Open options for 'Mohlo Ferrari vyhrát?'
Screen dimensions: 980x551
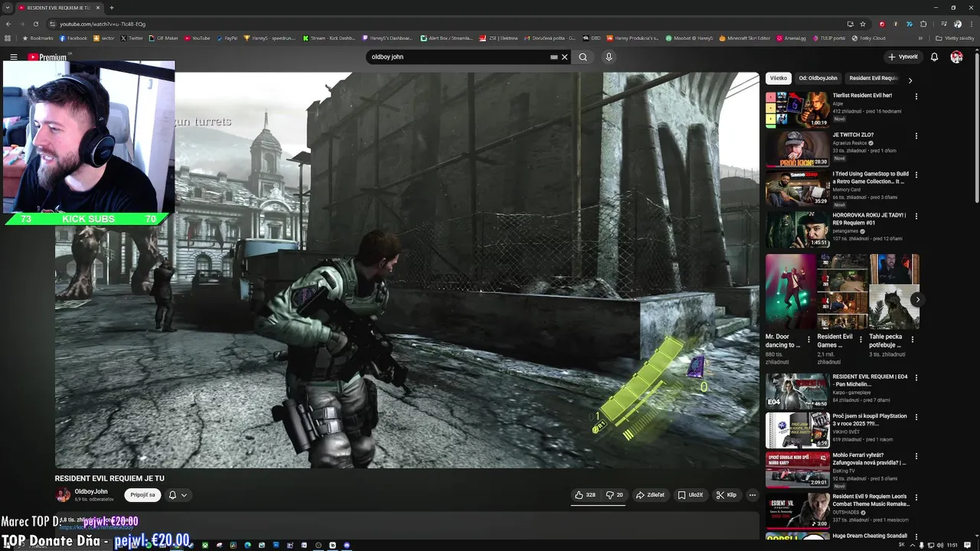[916, 457]
